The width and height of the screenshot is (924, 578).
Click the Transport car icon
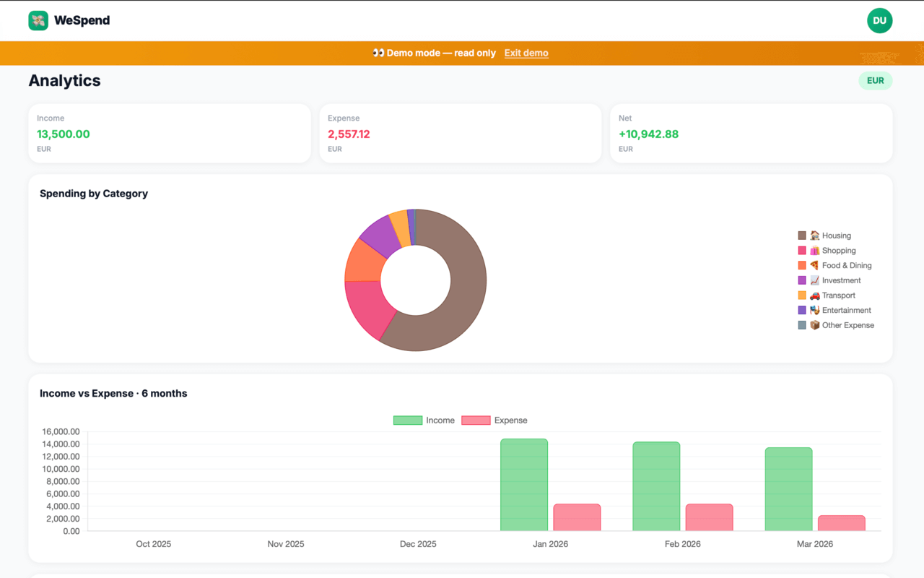[x=816, y=296]
